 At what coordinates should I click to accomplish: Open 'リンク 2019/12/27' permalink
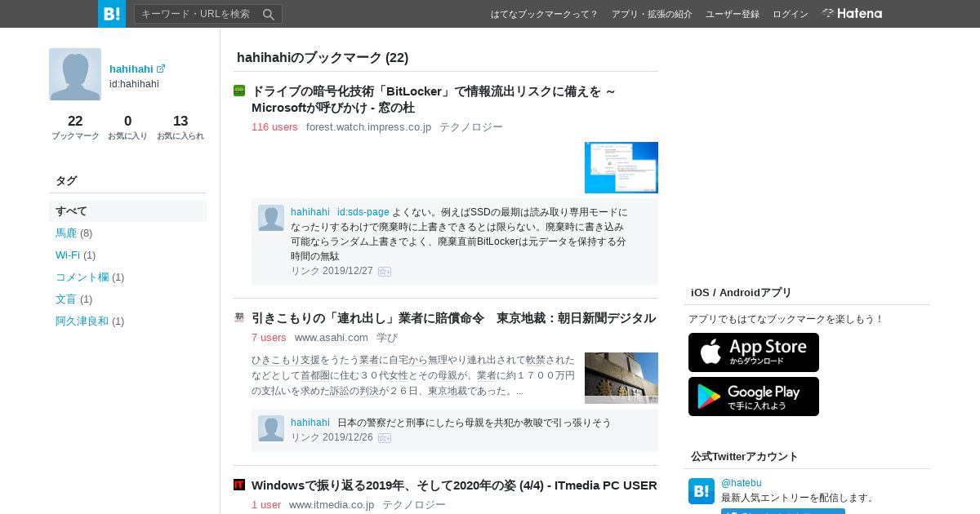332,271
